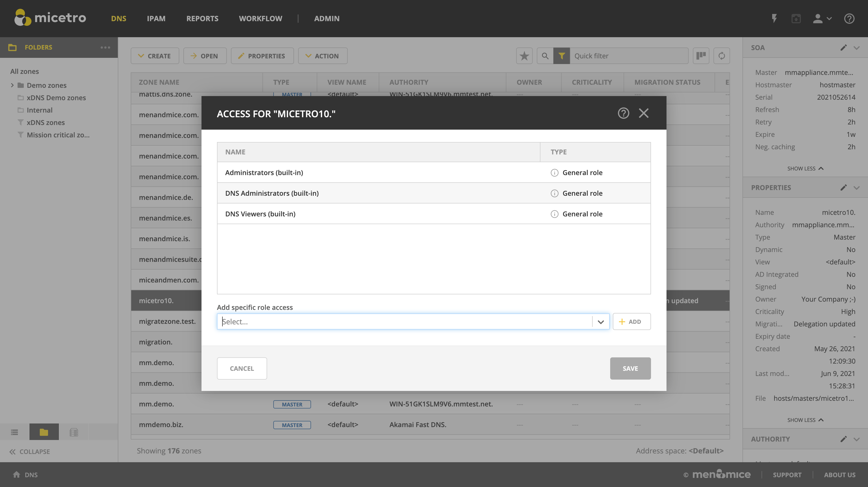Click the help icon in the dialog header

coord(623,113)
